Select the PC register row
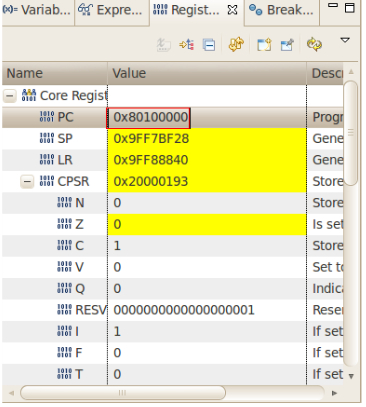 172,117
